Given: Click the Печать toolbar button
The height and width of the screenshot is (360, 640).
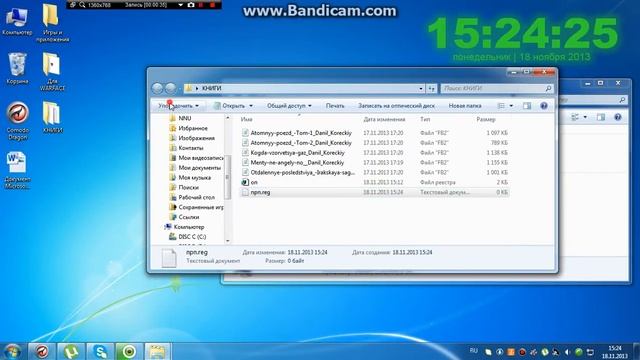Looking at the screenshot, I should [335, 106].
